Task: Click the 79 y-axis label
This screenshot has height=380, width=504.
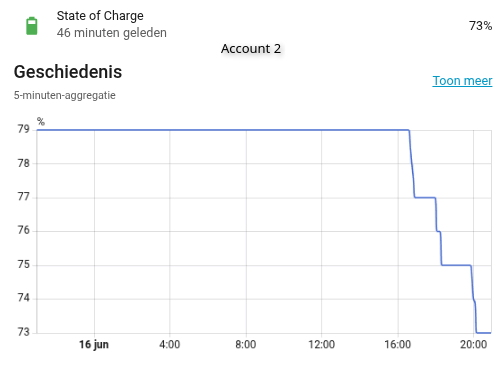Action: [24, 129]
